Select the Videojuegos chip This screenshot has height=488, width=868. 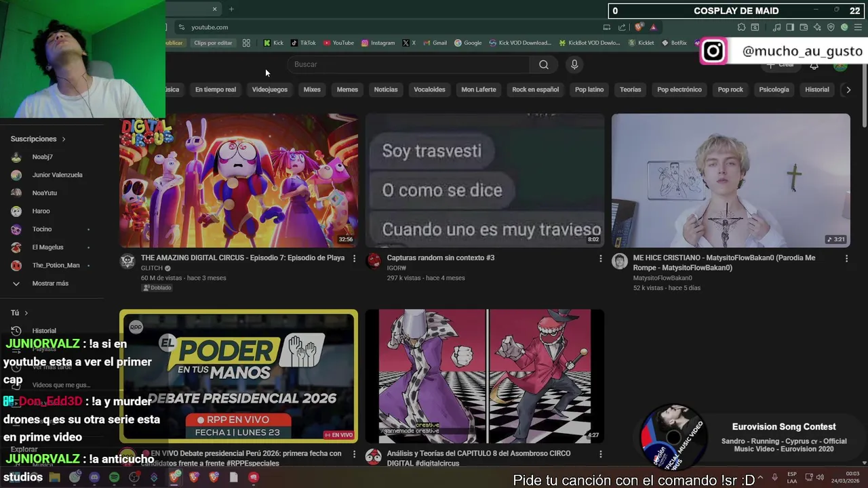click(x=270, y=89)
